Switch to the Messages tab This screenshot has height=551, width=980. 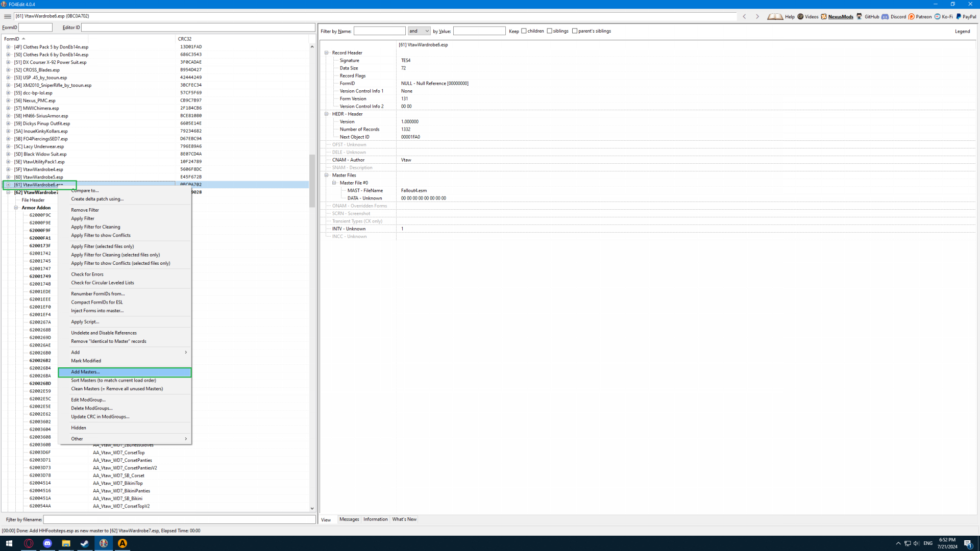coord(349,519)
